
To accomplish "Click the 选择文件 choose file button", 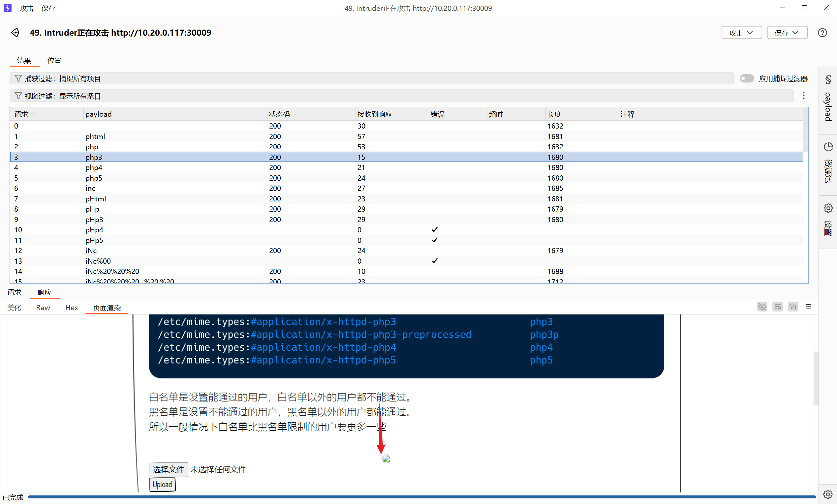I will 168,469.
